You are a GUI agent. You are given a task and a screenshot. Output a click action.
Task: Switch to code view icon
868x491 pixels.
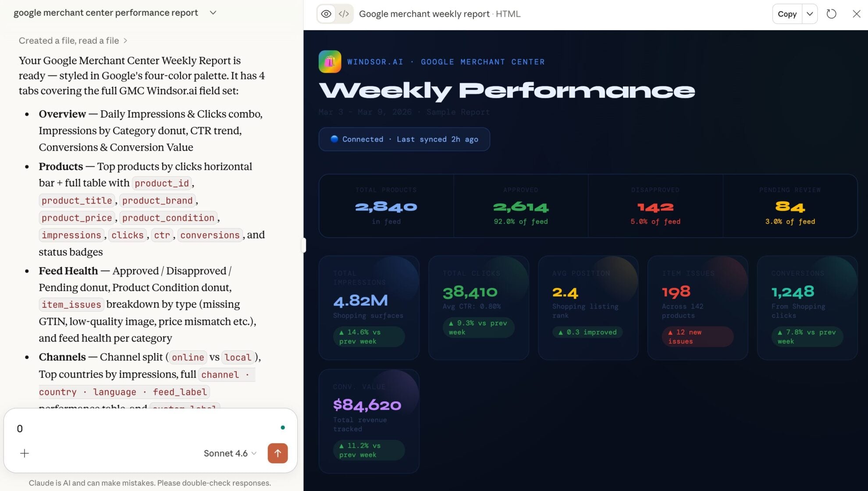pos(344,14)
